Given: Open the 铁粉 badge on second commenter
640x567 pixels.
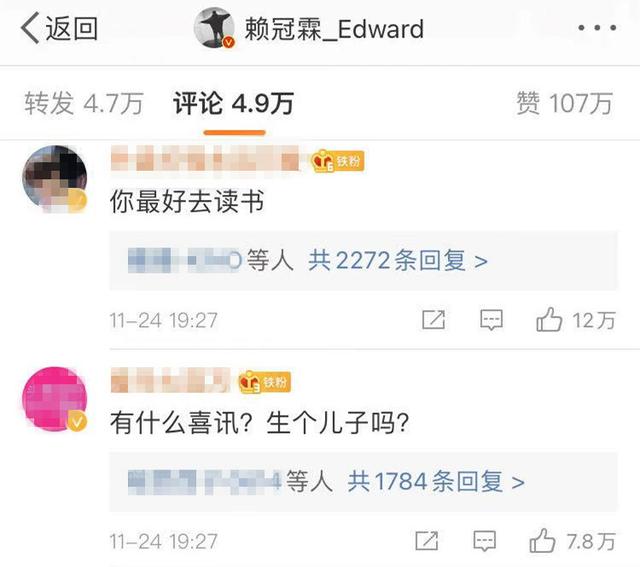Looking at the screenshot, I should (x=265, y=382).
